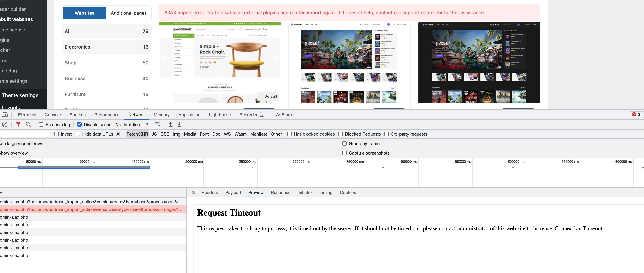Viewport: 644px width, 273px height.
Task: Enable Capture screenshots checkbox
Action: coord(344,153)
